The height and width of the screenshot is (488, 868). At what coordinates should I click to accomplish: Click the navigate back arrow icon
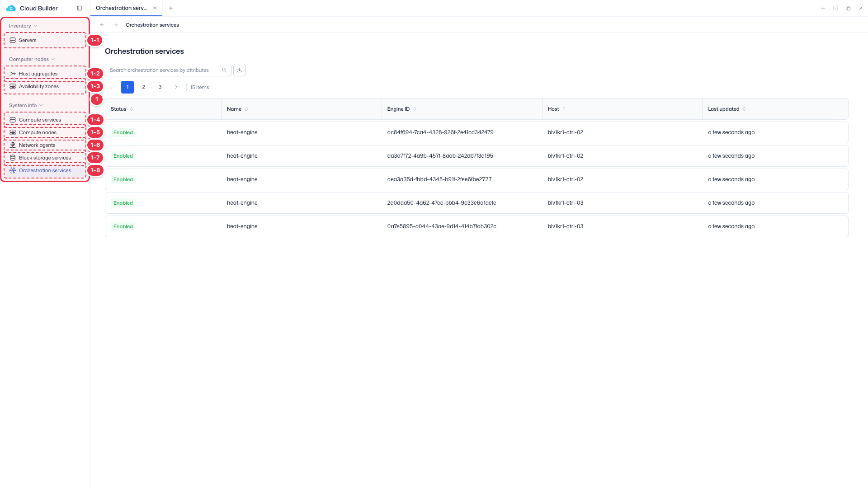(x=102, y=25)
